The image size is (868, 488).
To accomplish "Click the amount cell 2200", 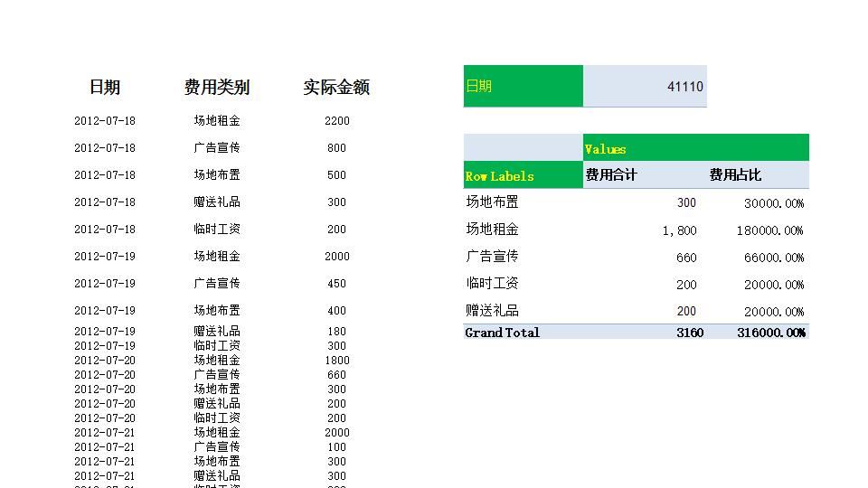I will pyautogui.click(x=336, y=120).
